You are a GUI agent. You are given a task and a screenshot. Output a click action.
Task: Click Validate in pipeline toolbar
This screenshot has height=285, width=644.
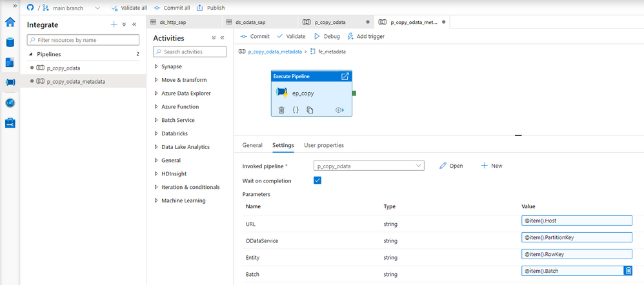291,36
